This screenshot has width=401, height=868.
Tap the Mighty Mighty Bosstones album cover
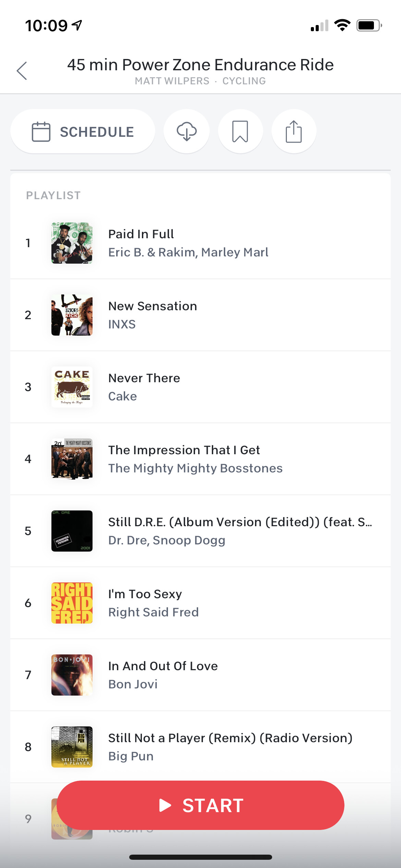(x=72, y=459)
